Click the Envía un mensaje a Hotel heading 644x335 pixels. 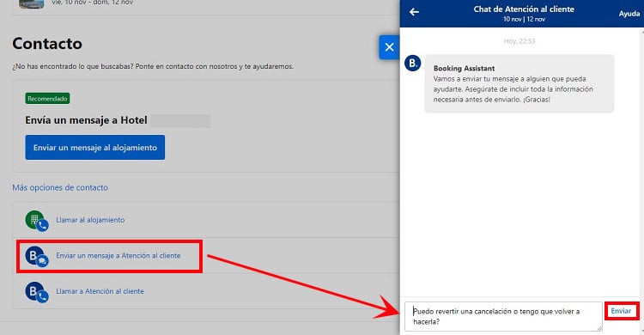(x=86, y=120)
